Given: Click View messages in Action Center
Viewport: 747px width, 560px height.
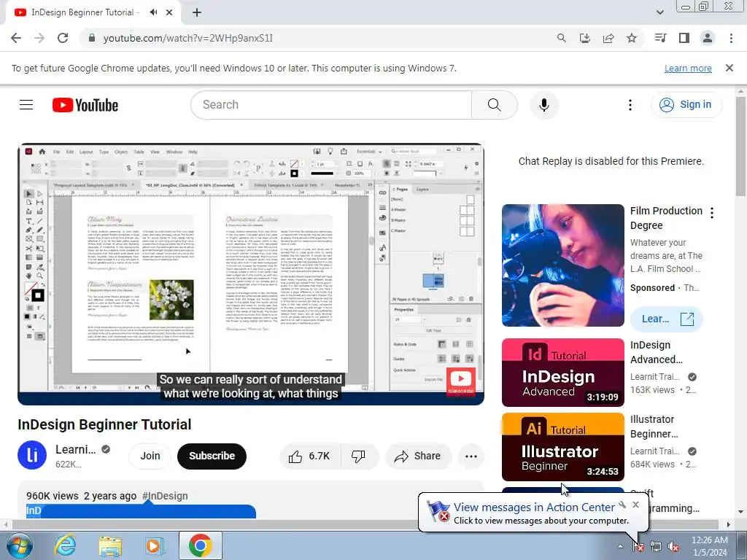Looking at the screenshot, I should click(x=534, y=507).
